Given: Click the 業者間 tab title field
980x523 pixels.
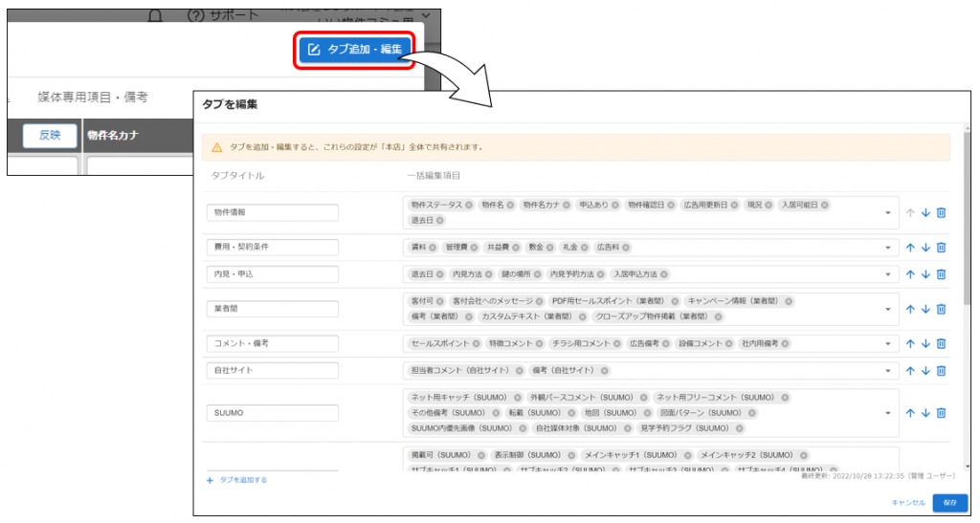Looking at the screenshot, I should pos(273,308).
